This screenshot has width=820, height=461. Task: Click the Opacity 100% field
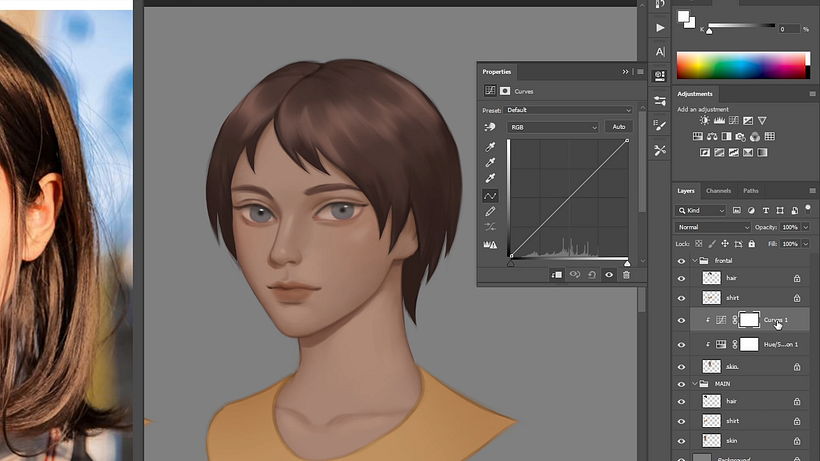pyautogui.click(x=790, y=227)
